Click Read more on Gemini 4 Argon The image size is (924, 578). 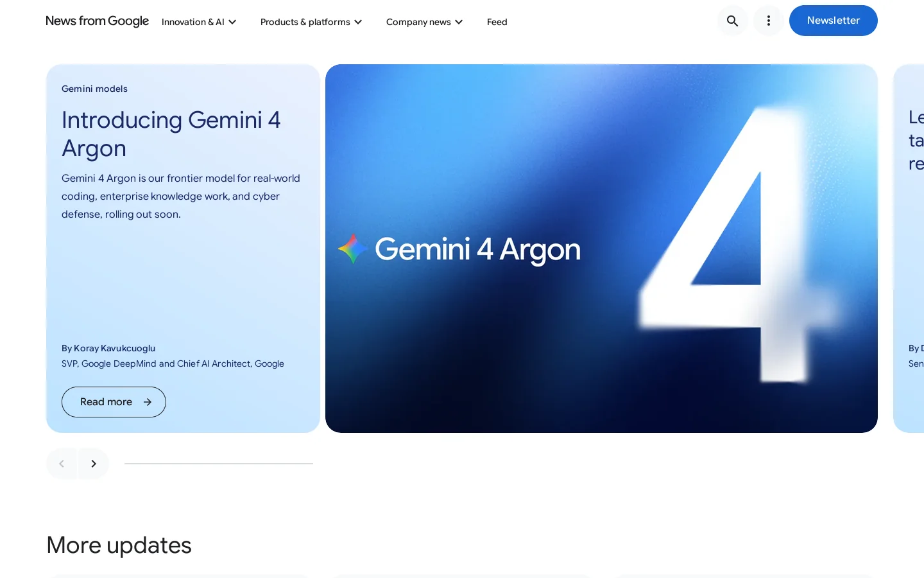click(114, 402)
